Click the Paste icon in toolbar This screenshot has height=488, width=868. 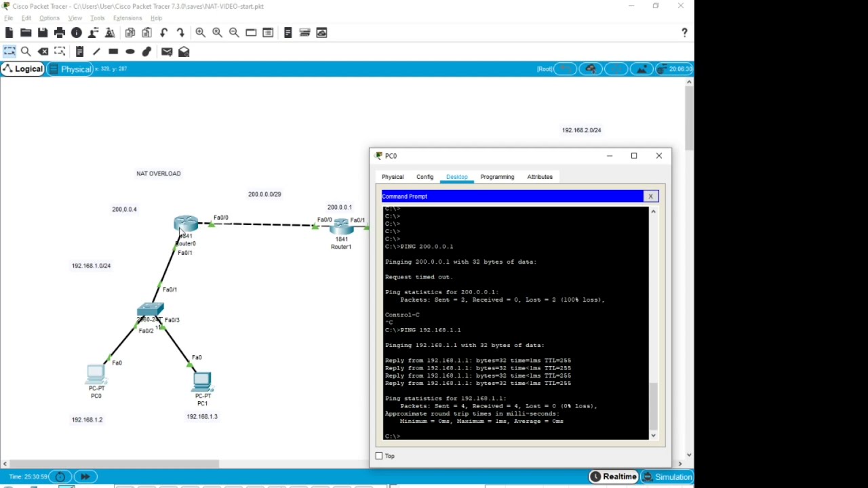[x=146, y=33]
